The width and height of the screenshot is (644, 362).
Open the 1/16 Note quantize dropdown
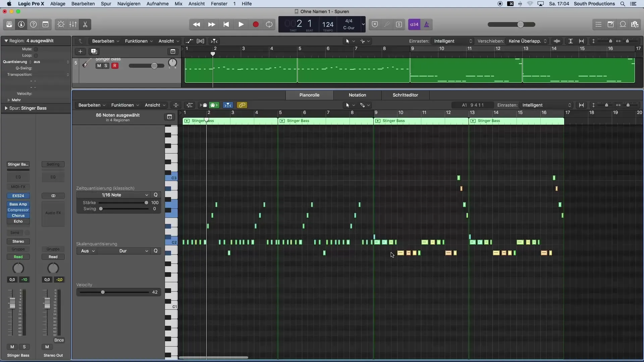(113, 195)
